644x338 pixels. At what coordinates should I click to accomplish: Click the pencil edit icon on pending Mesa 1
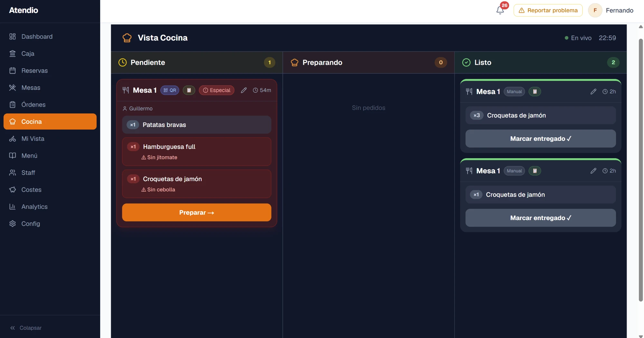tap(244, 90)
